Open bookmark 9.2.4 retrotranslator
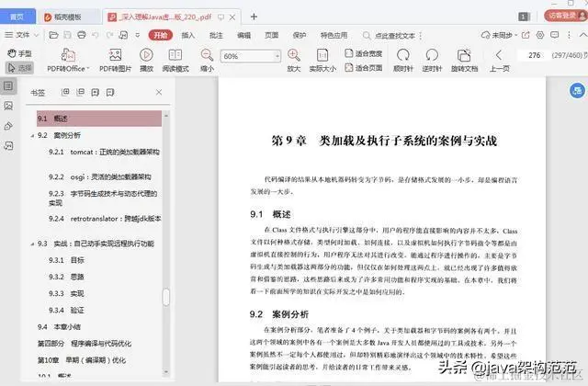588x386 pixels. [x=105, y=219]
